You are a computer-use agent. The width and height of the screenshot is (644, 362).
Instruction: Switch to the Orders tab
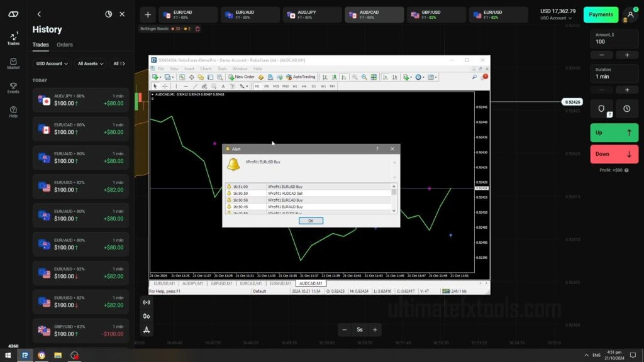click(65, 45)
